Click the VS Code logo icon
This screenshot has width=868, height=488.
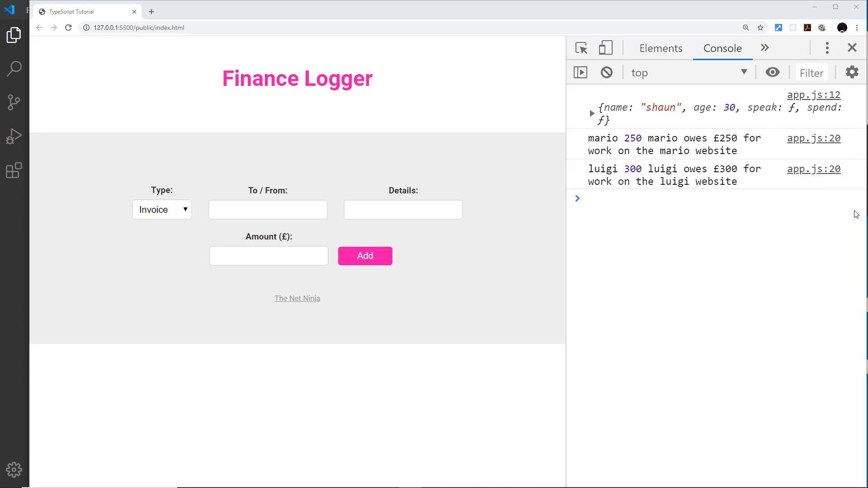[9, 9]
